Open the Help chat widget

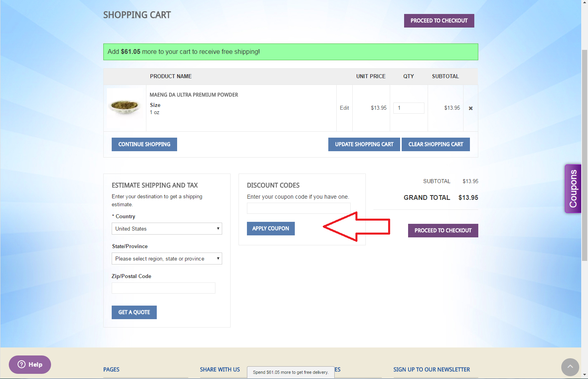[30, 364]
